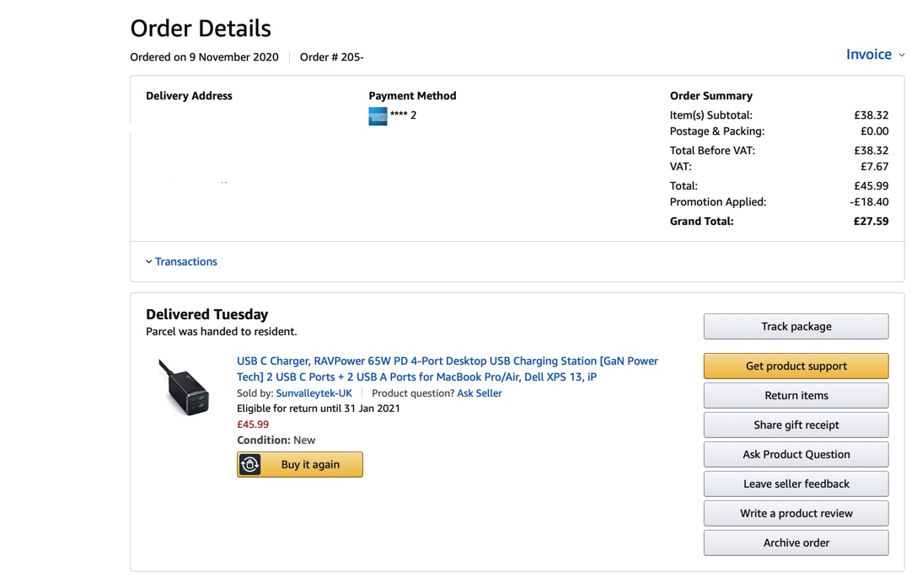The height and width of the screenshot is (588, 922).
Task: Click the Invoice dropdown chevron arrow
Action: (902, 56)
